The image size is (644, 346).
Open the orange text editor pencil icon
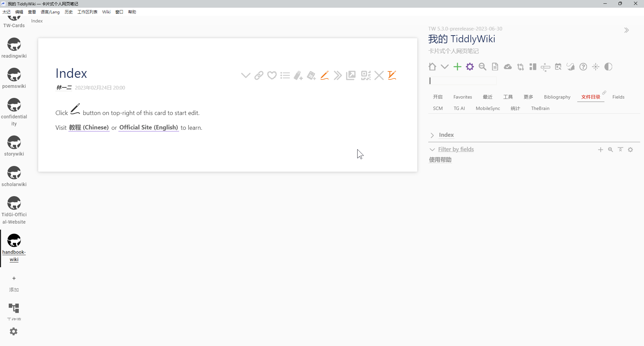pyautogui.click(x=392, y=75)
